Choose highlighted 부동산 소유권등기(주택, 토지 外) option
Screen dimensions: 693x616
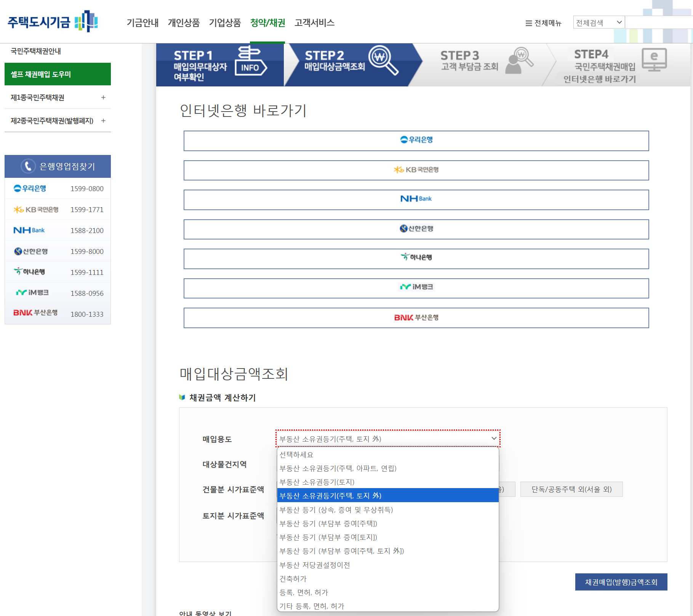(388, 496)
